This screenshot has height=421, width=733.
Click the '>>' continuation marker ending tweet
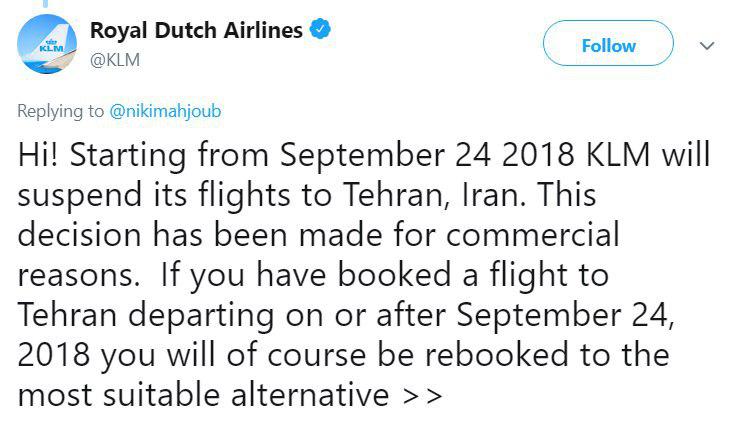point(422,395)
